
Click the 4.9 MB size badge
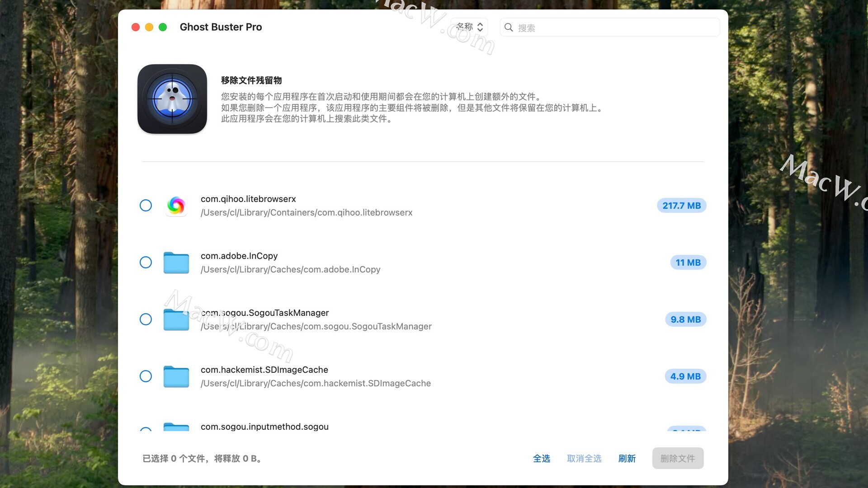(x=685, y=376)
